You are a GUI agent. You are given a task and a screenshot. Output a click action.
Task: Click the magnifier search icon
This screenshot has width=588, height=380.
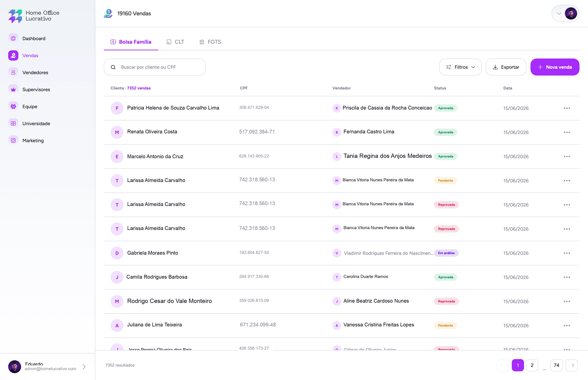[x=113, y=67]
